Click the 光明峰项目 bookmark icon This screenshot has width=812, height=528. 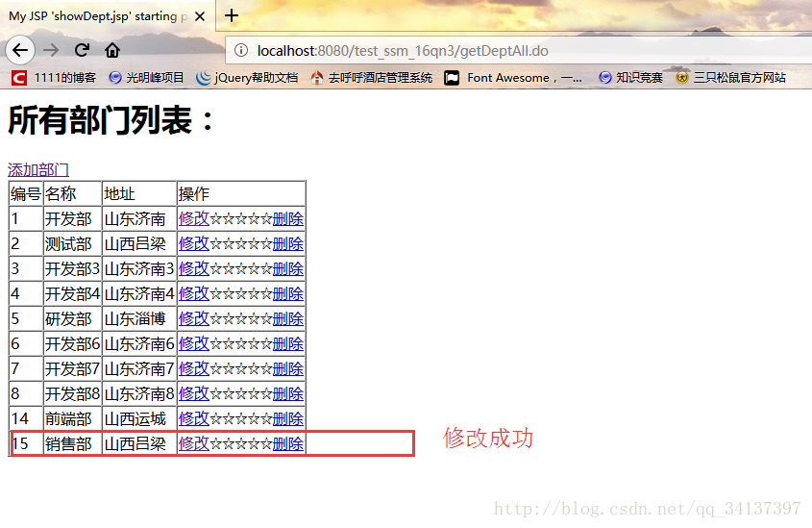[x=115, y=78]
